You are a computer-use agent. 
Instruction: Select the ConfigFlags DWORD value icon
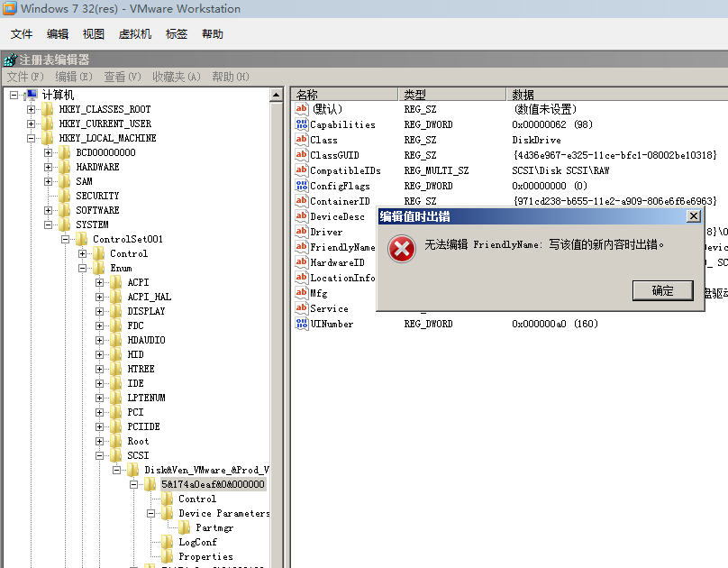click(x=301, y=186)
